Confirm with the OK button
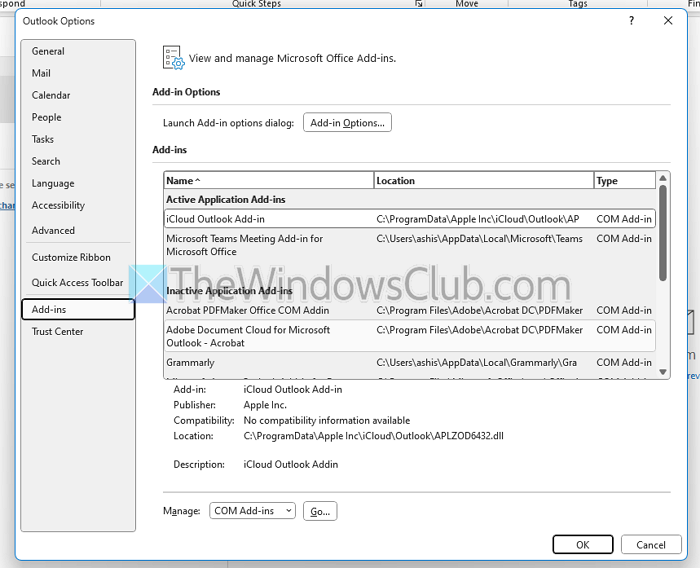Viewport: 700px width, 568px height. pyautogui.click(x=583, y=545)
